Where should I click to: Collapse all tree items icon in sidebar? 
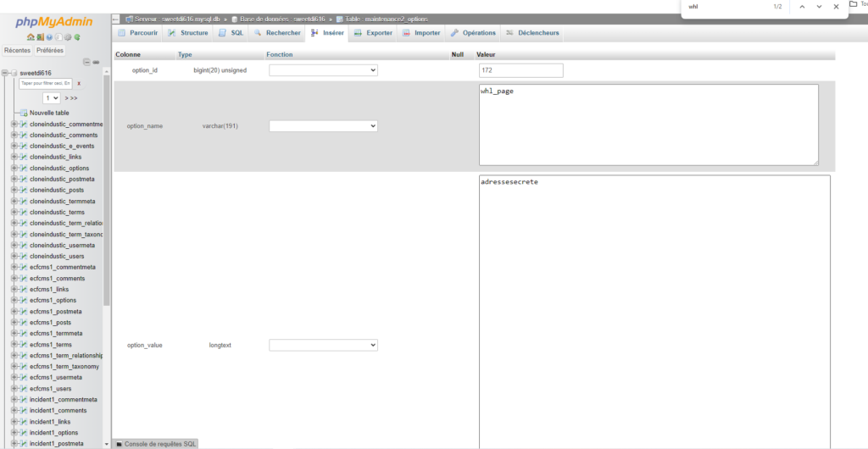point(86,62)
